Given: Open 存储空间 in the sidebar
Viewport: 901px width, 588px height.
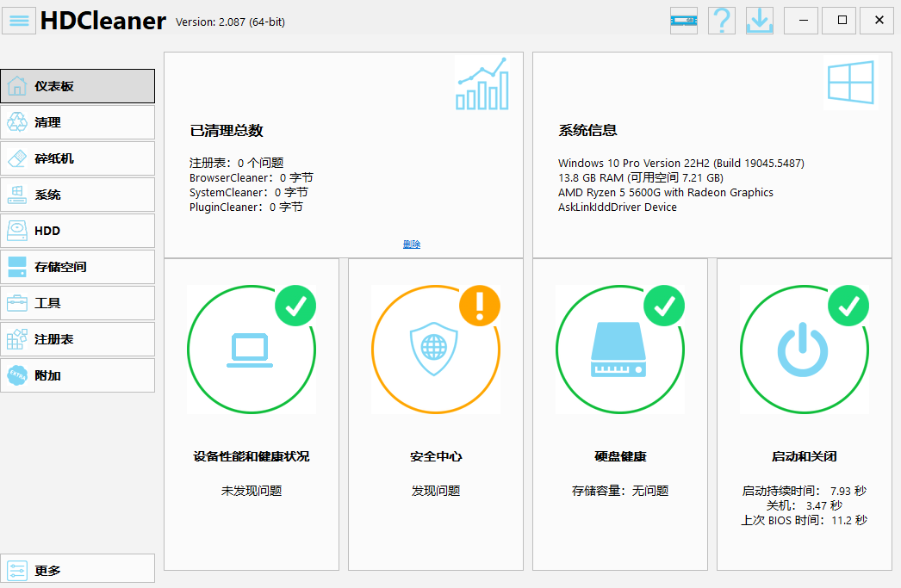Looking at the screenshot, I should tap(78, 267).
